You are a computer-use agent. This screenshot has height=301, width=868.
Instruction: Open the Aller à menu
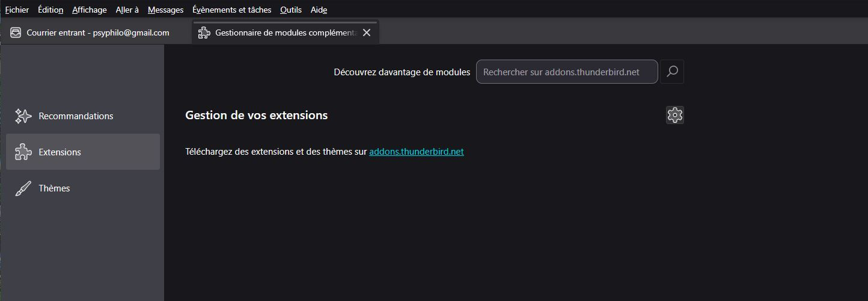click(x=127, y=10)
